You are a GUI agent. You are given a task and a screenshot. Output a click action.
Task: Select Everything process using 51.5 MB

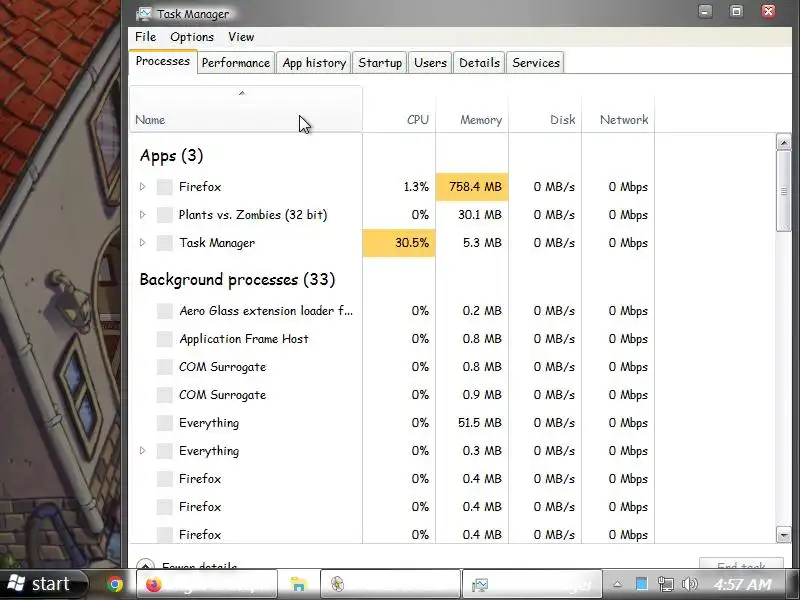(392, 423)
